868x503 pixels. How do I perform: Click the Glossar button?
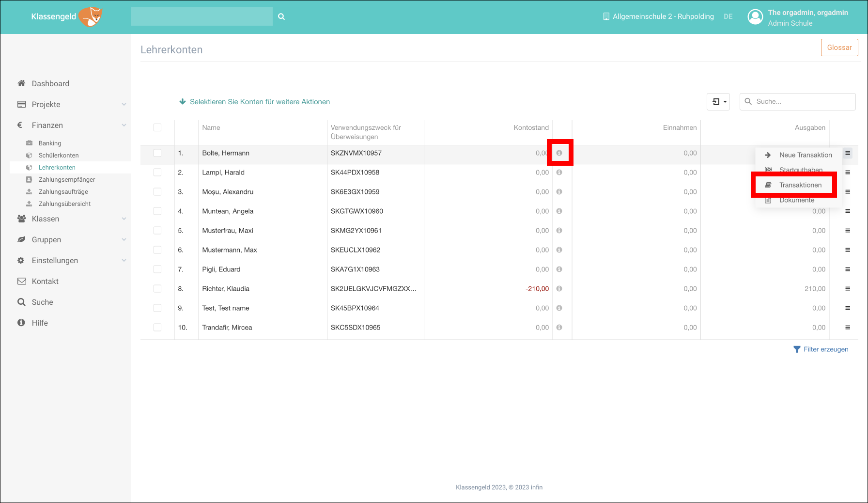tap(839, 47)
